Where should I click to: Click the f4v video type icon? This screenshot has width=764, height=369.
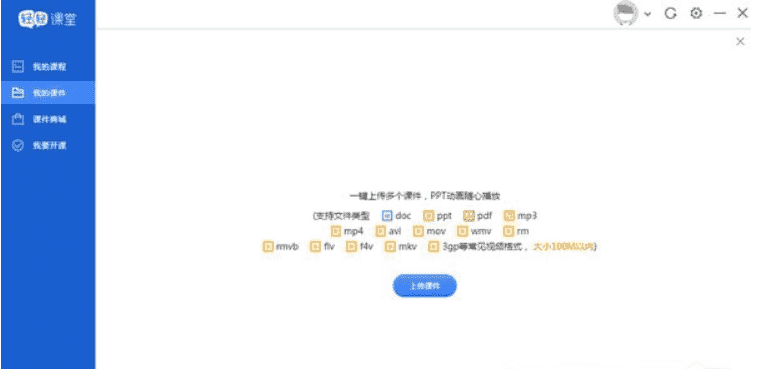(351, 247)
